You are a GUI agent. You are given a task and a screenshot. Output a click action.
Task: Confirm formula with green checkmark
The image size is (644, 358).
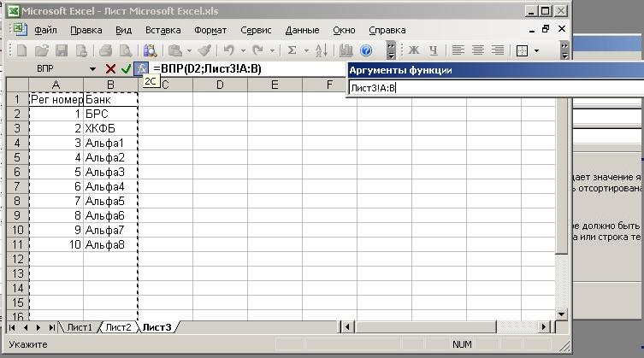126,68
